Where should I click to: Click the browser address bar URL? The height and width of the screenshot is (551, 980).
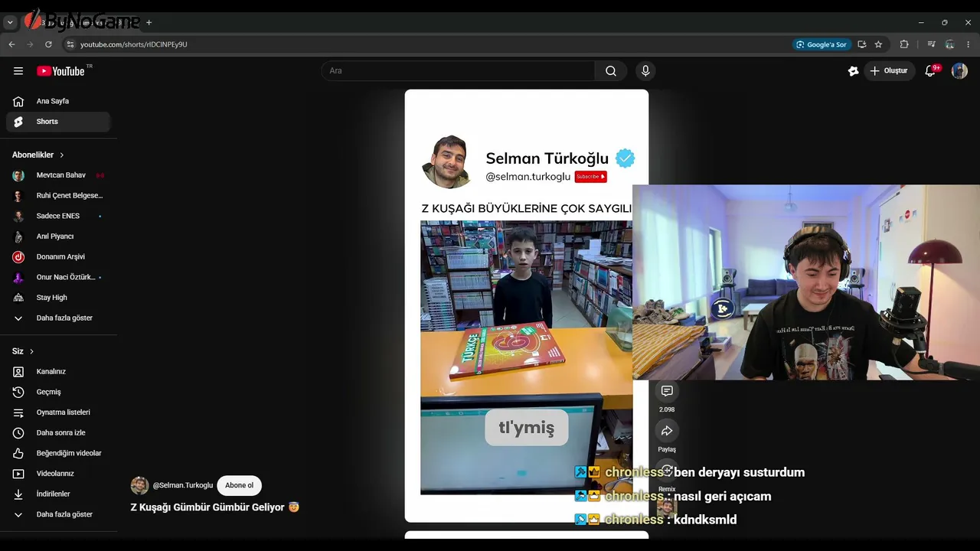(134, 44)
